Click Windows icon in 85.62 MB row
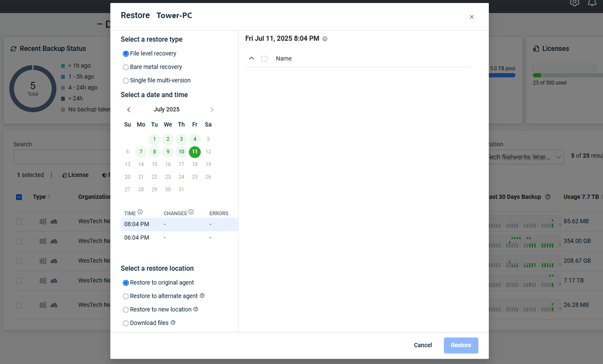Viewport: 603px width, 364px height. tap(43, 221)
